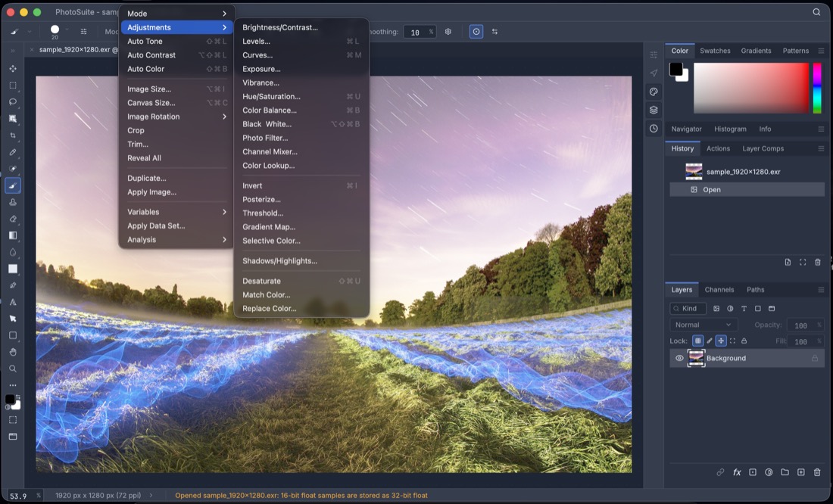Image resolution: width=833 pixels, height=504 pixels.
Task: Select the Hand tool
Action: pos(13,352)
